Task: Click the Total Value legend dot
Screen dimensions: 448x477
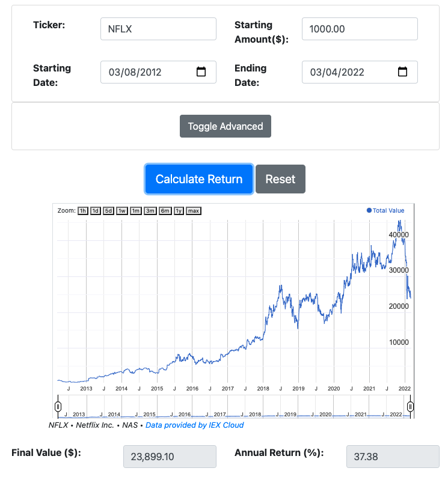Action: click(369, 211)
